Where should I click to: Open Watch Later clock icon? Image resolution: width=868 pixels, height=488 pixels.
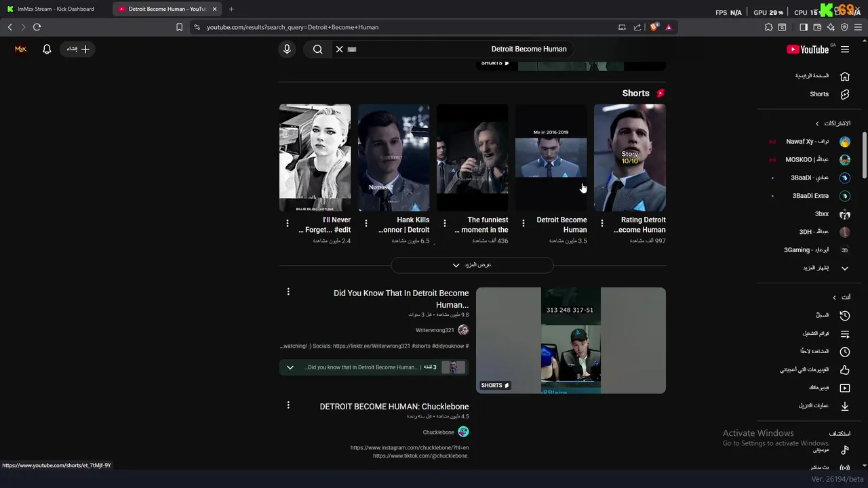click(x=845, y=352)
